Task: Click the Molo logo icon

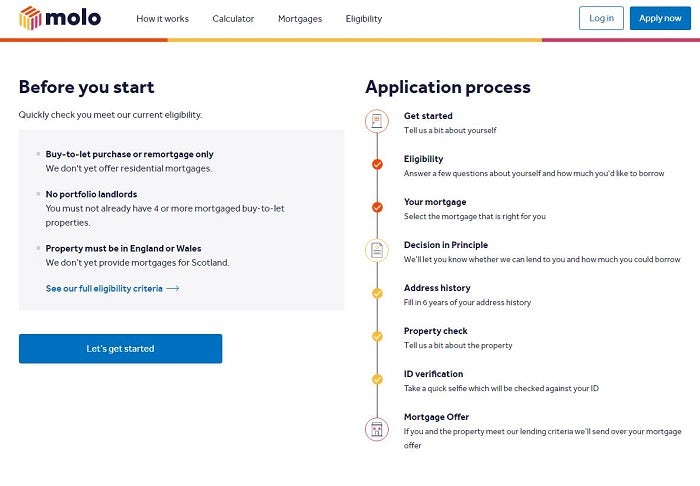Action: tap(30, 18)
